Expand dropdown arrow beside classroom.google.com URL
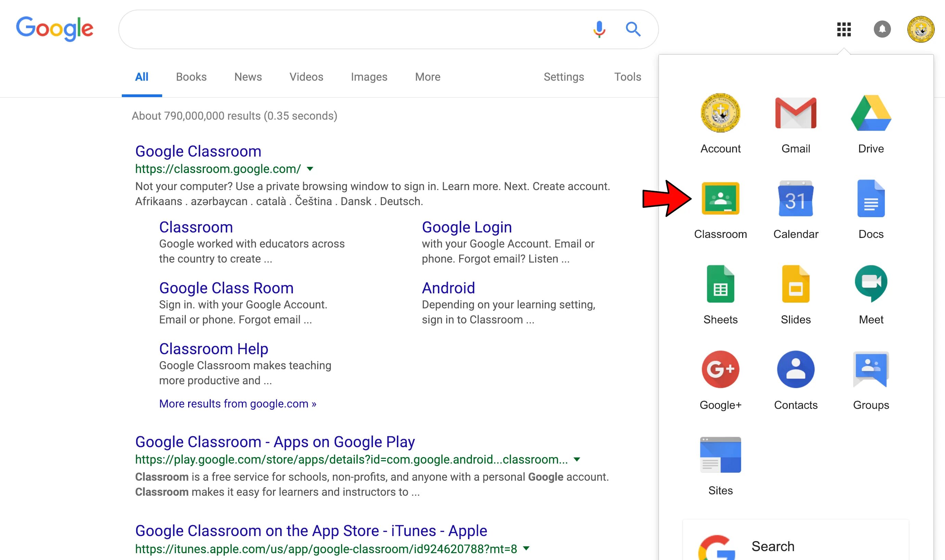945x560 pixels. click(310, 169)
